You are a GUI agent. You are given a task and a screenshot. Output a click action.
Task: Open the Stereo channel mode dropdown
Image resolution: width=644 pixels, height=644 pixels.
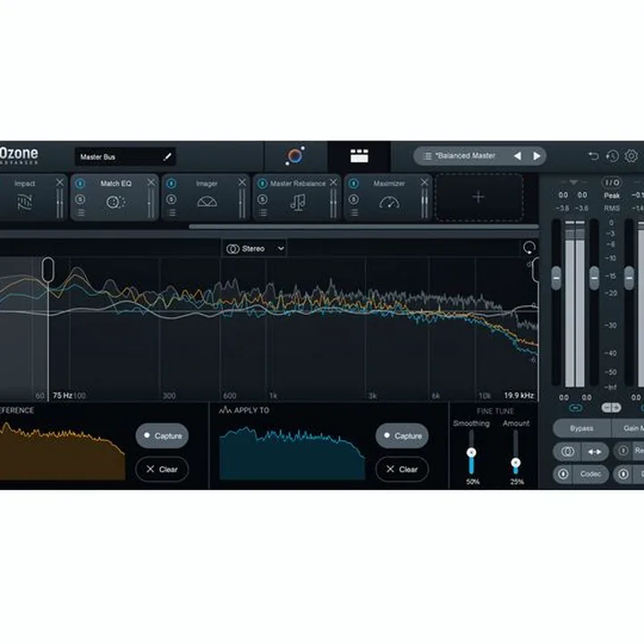254,249
